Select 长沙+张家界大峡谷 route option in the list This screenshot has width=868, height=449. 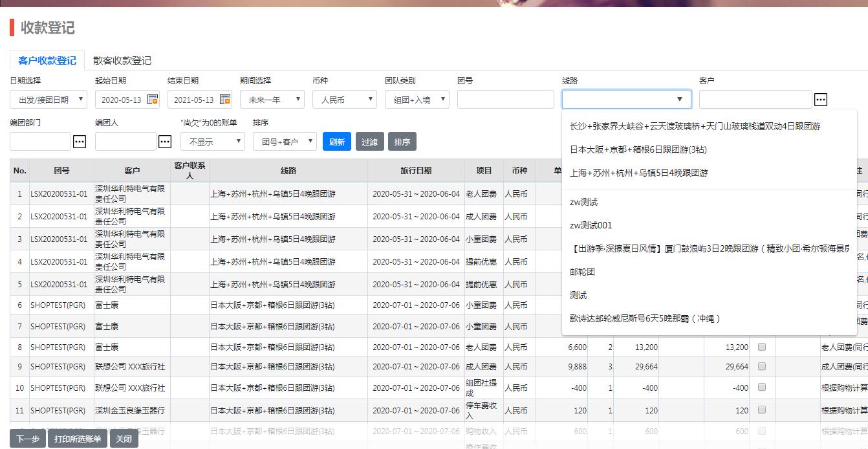710,126
